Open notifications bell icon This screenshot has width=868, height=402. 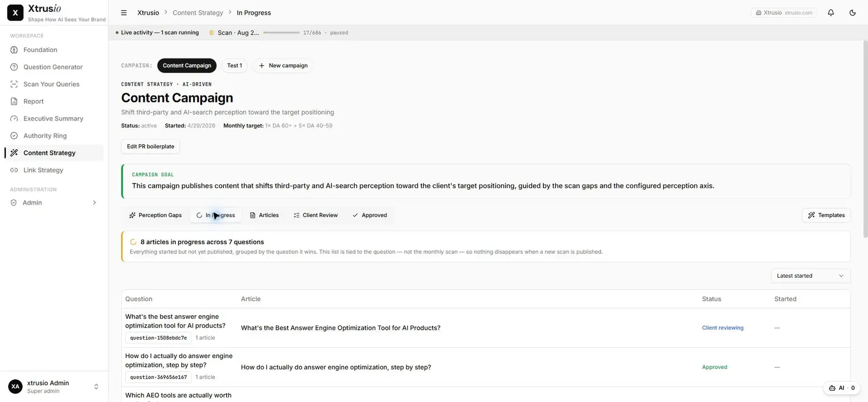[x=831, y=12]
